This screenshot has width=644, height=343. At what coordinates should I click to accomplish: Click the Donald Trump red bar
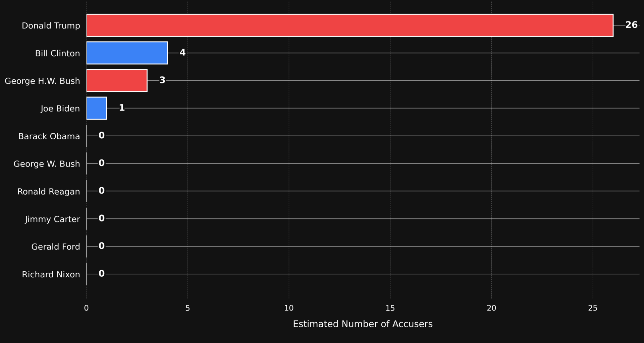click(x=350, y=25)
